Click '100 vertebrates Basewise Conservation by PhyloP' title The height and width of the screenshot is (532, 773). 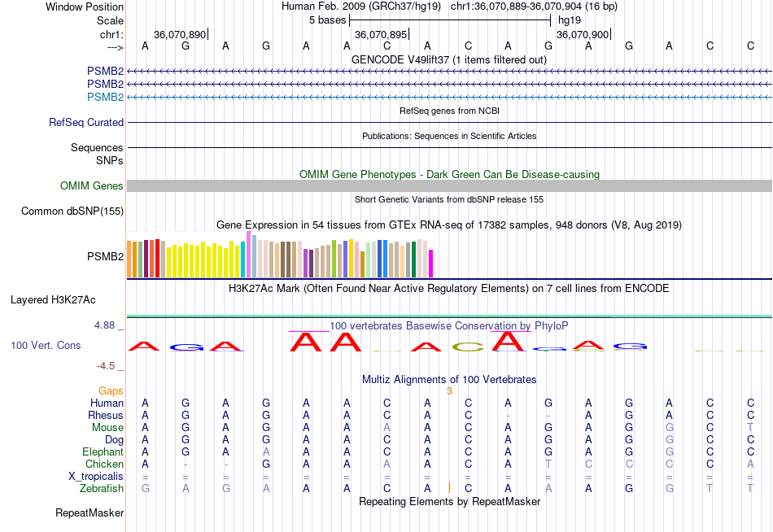coord(449,326)
